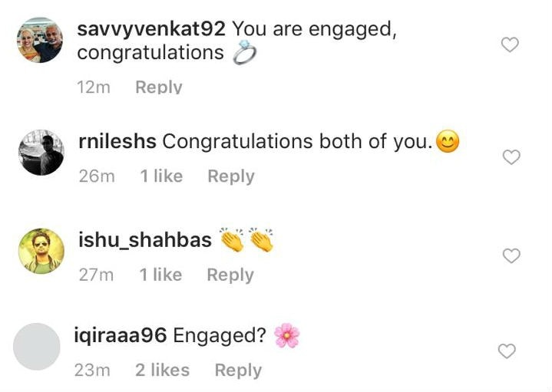Reply to ishu_shahbas's clapping comment
The width and height of the screenshot is (552, 392).
230,275
